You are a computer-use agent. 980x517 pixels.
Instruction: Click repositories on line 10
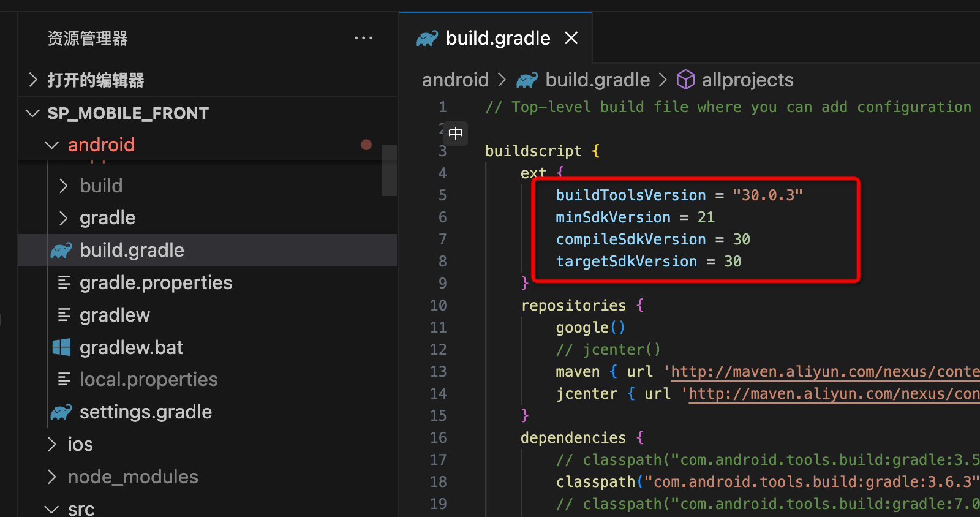pyautogui.click(x=574, y=306)
